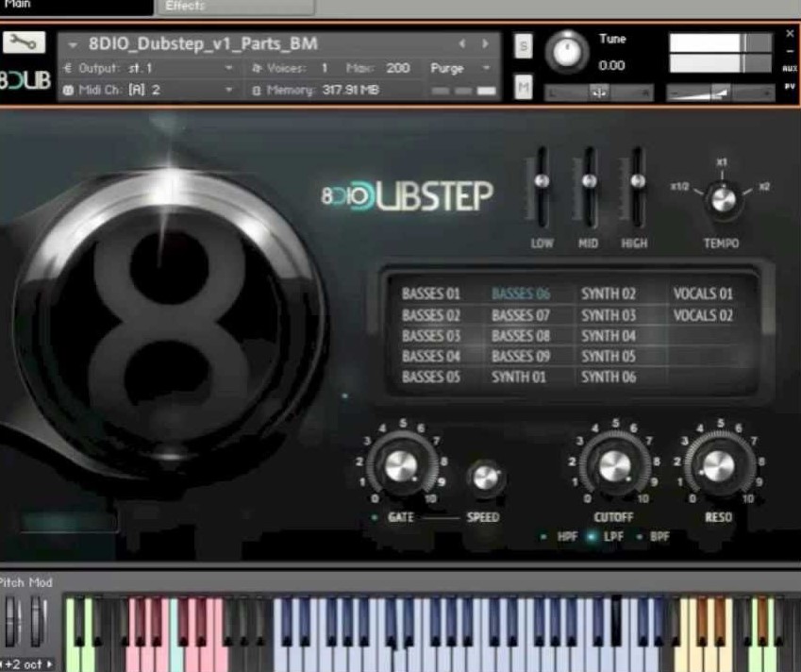The image size is (801, 672).
Task: Close the instrument with the X button
Action: pyautogui.click(x=790, y=34)
